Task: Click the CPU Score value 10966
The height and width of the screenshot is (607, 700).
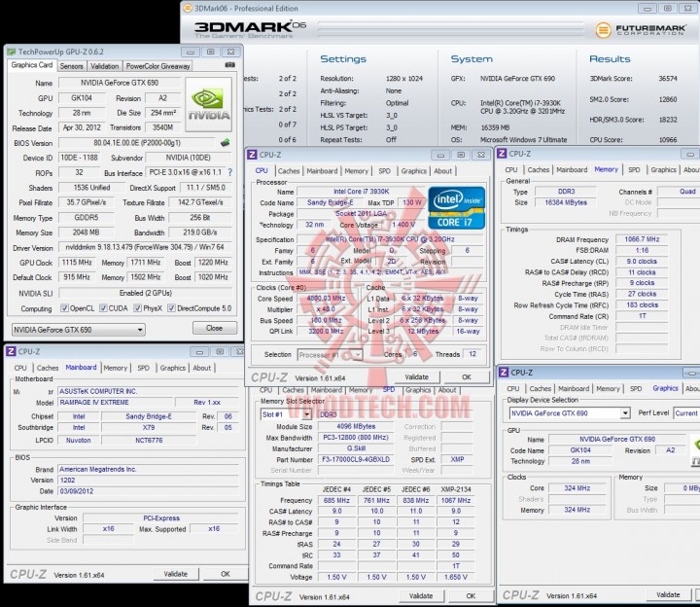Action: [668, 140]
